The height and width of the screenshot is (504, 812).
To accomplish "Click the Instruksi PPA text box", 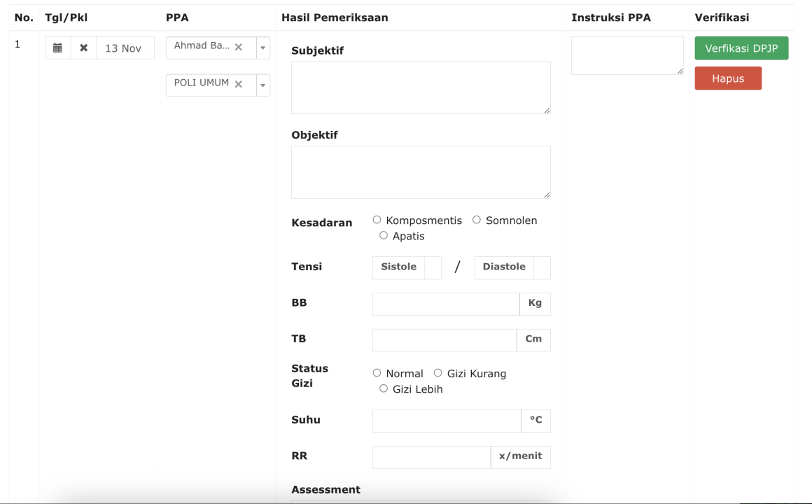I will click(627, 55).
